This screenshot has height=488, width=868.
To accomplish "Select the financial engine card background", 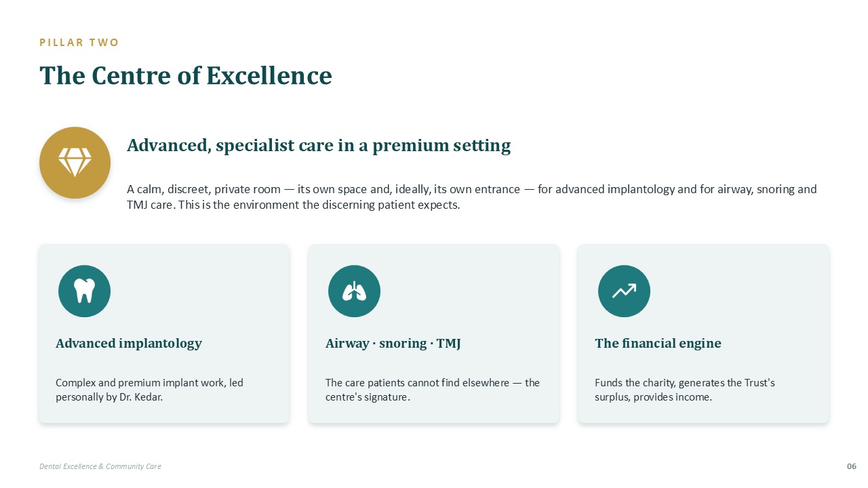I will coord(703,333).
